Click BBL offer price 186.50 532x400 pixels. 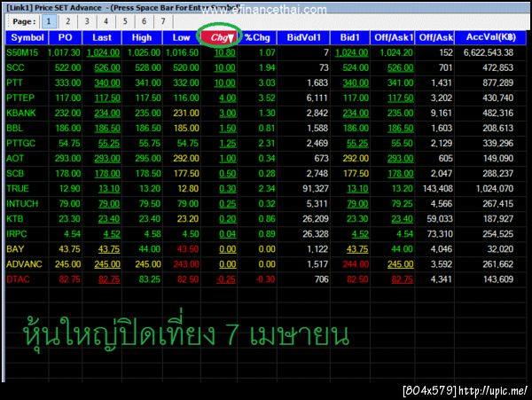tap(401, 129)
